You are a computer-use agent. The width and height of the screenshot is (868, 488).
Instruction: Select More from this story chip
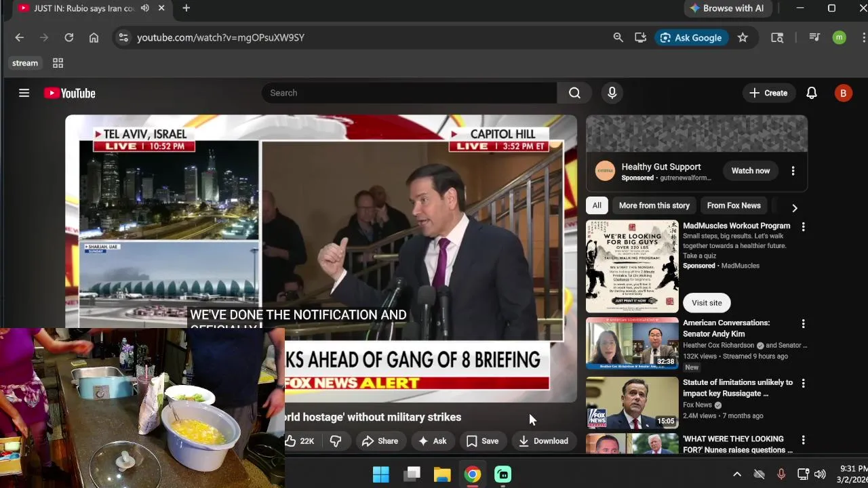tap(654, 205)
